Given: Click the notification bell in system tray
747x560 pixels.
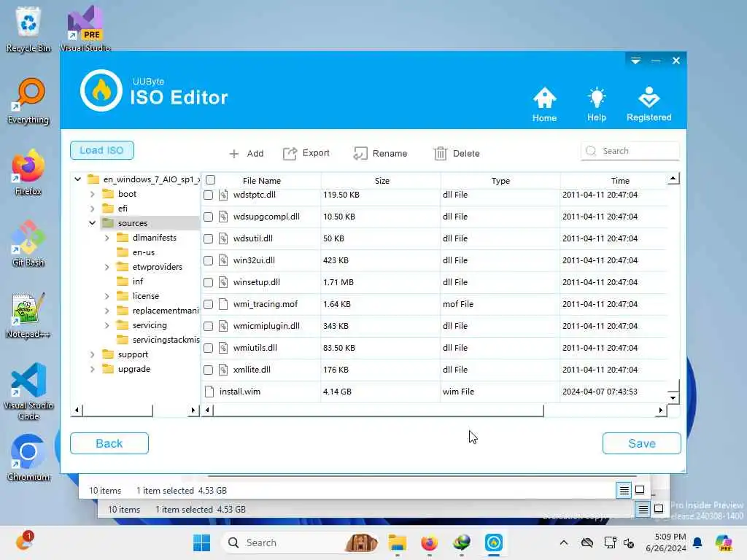Looking at the screenshot, I should point(697,542).
